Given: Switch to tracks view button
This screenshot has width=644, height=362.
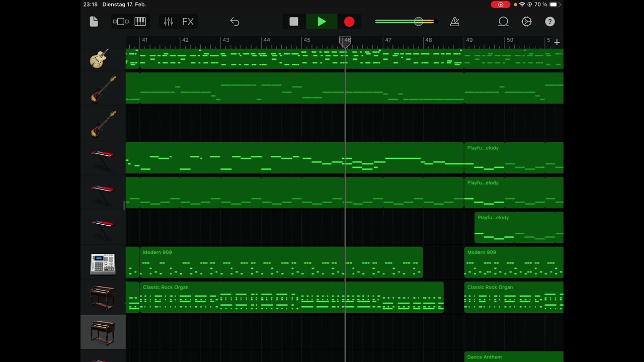Looking at the screenshot, I should [121, 22].
